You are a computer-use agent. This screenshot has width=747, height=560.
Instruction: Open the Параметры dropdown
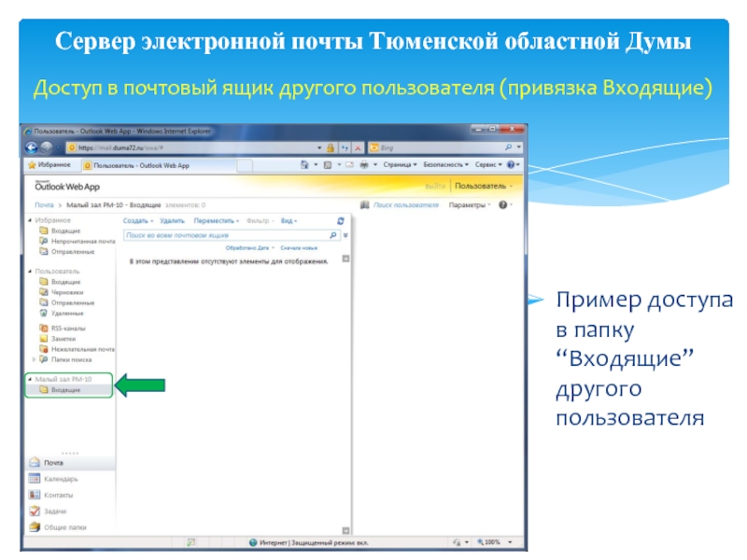coord(470,204)
